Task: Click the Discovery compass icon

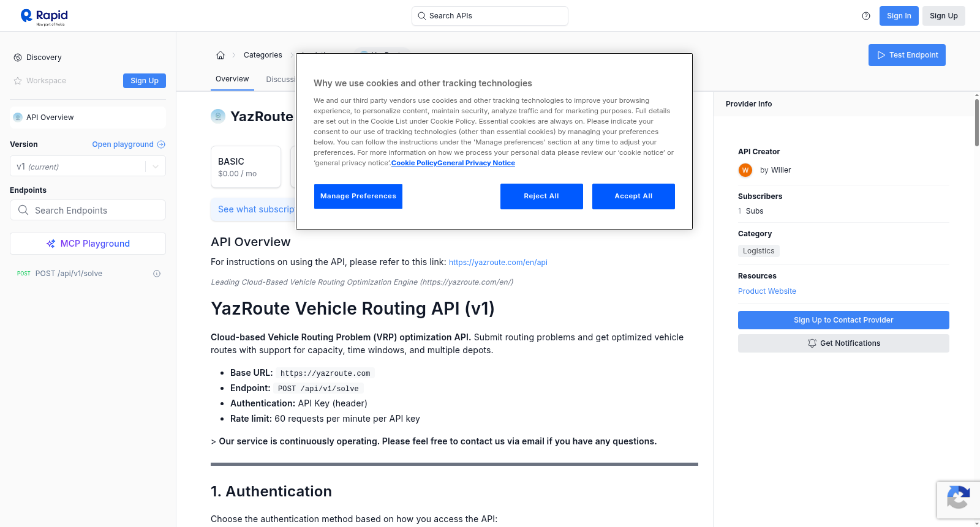Action: (x=18, y=58)
